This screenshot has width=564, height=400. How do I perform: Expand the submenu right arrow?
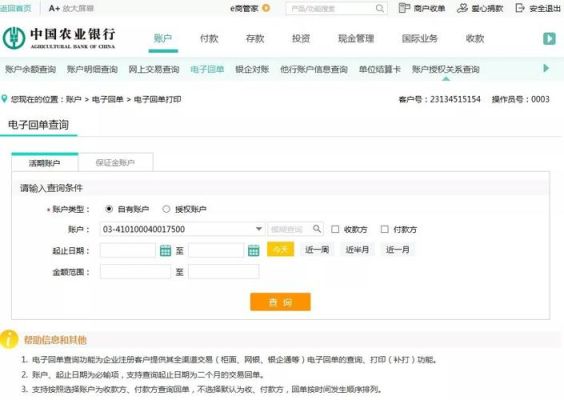point(546,68)
